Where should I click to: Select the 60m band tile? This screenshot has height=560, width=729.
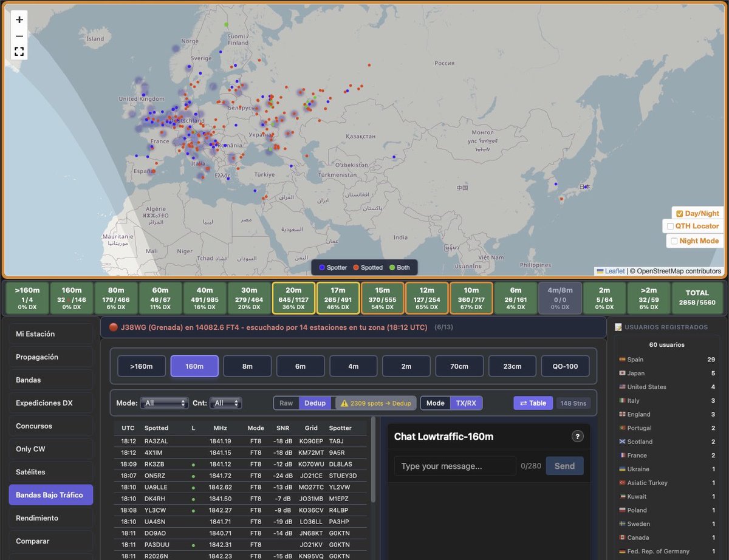point(160,298)
